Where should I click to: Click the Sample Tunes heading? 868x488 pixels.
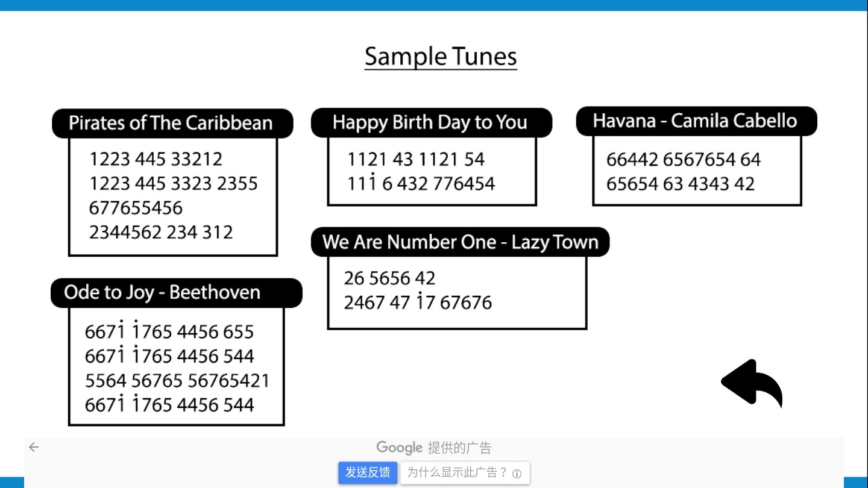(x=441, y=57)
